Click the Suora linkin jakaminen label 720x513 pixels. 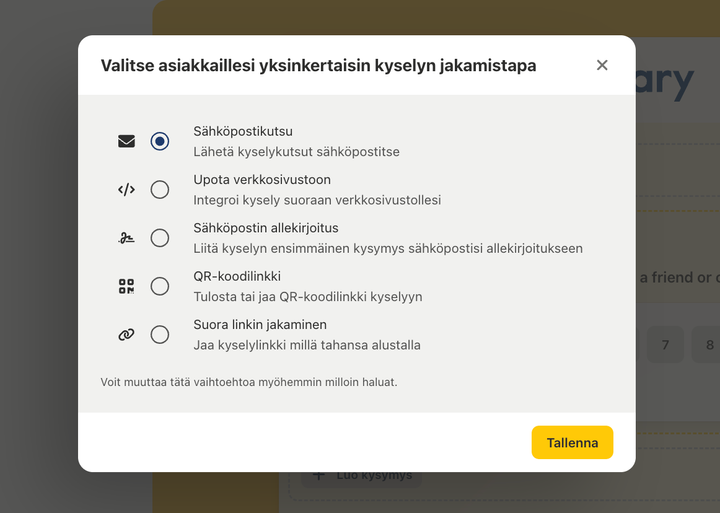260,325
